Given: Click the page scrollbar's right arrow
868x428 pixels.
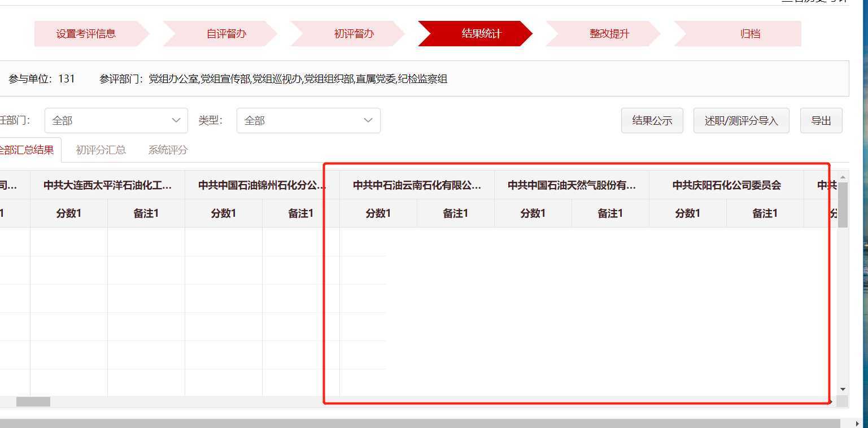Looking at the screenshot, I should pyautogui.click(x=857, y=423).
